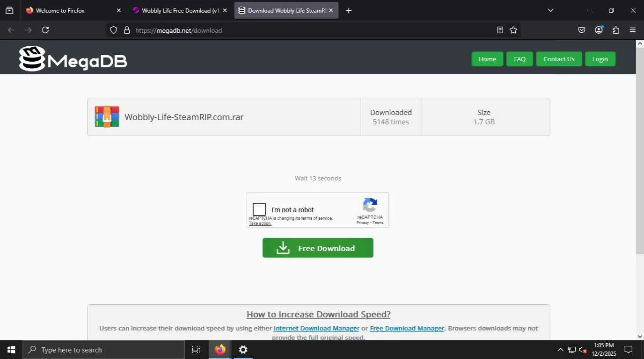Open the Contact Us page
The image size is (644, 359).
click(x=559, y=59)
